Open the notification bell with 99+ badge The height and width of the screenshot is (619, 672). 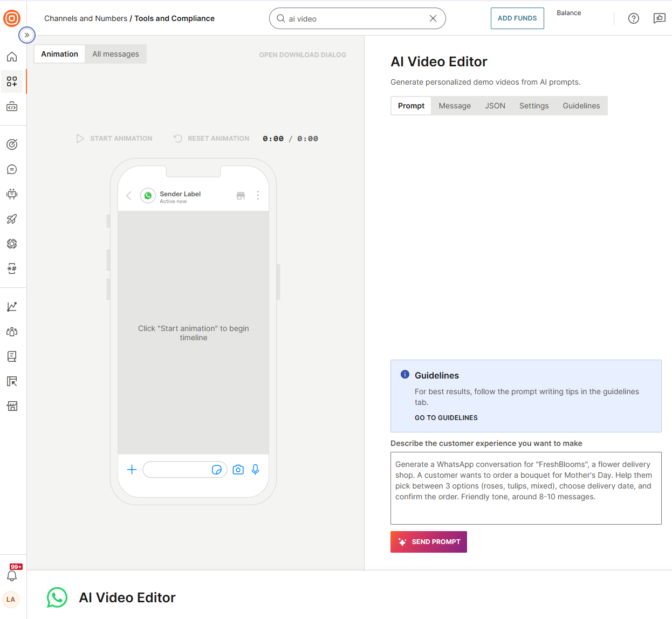(12, 575)
